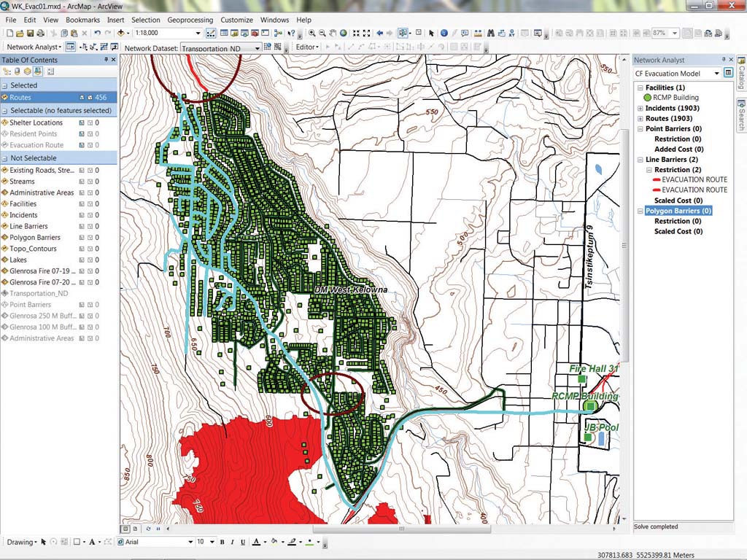Go back to previous extent arrow
Image resolution: width=747 pixels, height=560 pixels.
pyautogui.click(x=379, y=33)
